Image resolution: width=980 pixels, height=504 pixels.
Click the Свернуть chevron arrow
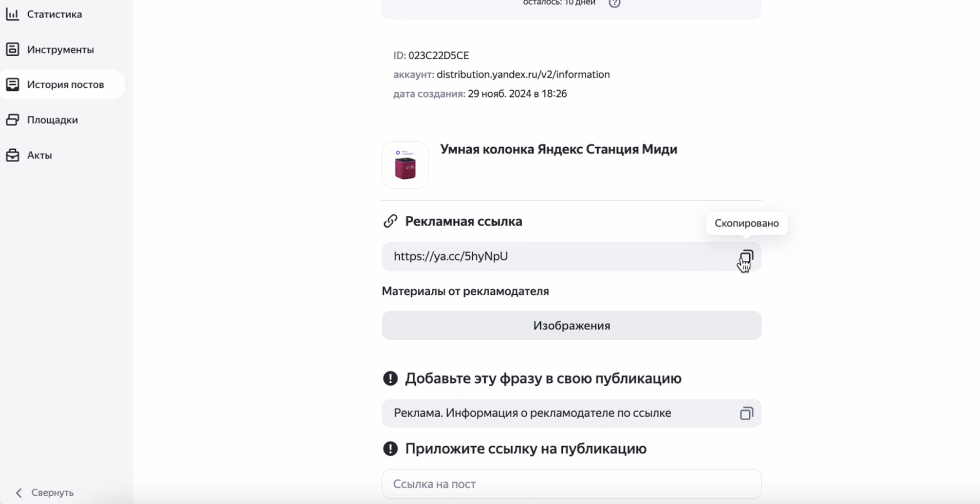tap(19, 493)
